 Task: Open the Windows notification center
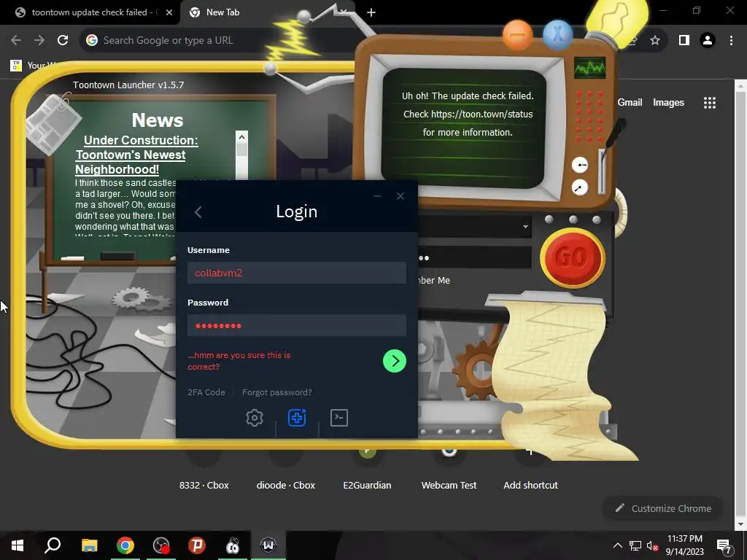724,545
